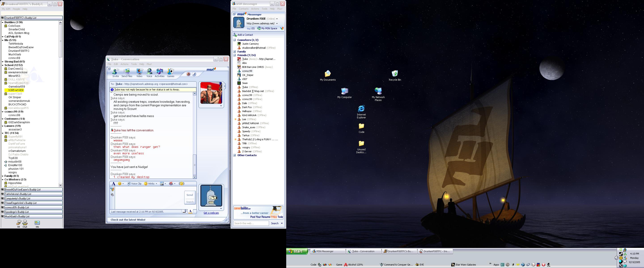This screenshot has height=268, width=644.
Task: Toggle eye icon beside Spoolingo's Buddy List
Action: tap(3, 212)
